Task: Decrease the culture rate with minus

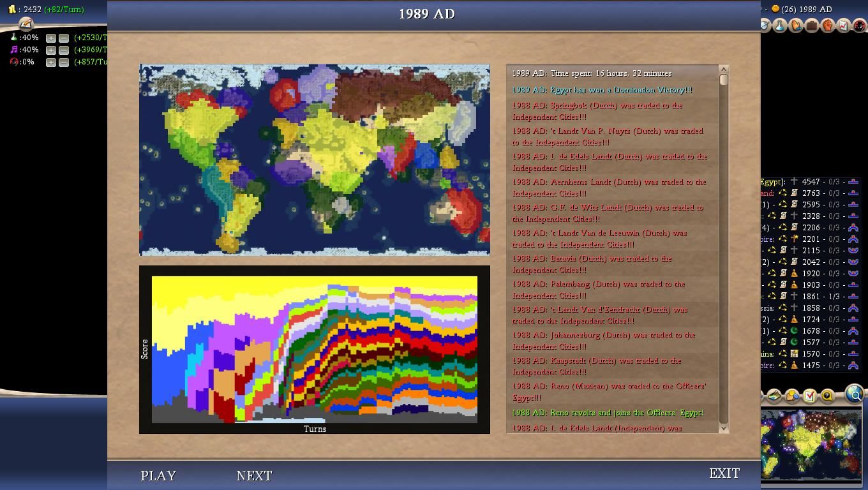Action: coord(64,50)
